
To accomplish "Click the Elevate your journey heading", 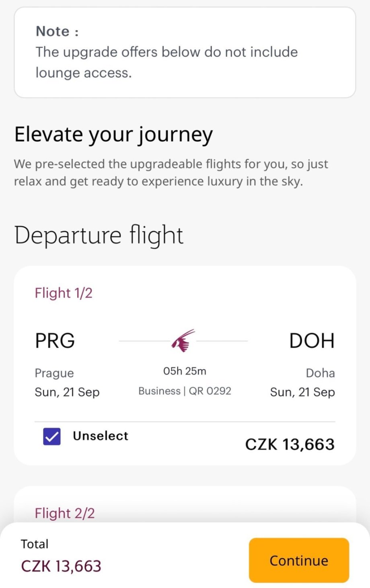I will 113,135.
